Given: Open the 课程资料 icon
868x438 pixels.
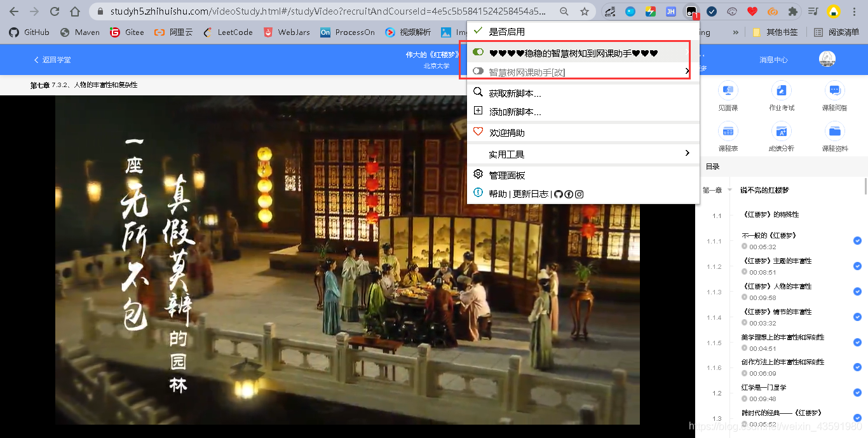Looking at the screenshot, I should tap(834, 131).
